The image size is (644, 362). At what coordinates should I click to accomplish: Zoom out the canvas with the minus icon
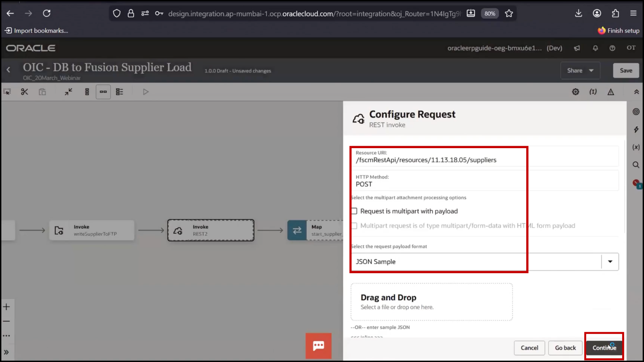coord(6,321)
